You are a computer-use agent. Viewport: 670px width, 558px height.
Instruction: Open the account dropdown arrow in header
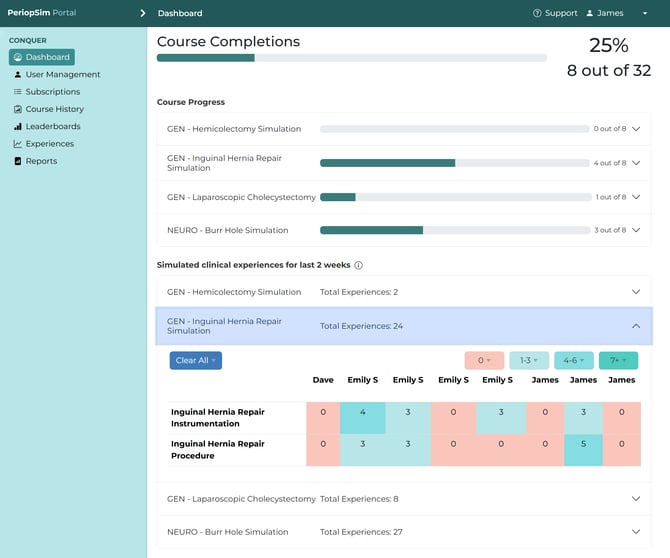click(645, 13)
